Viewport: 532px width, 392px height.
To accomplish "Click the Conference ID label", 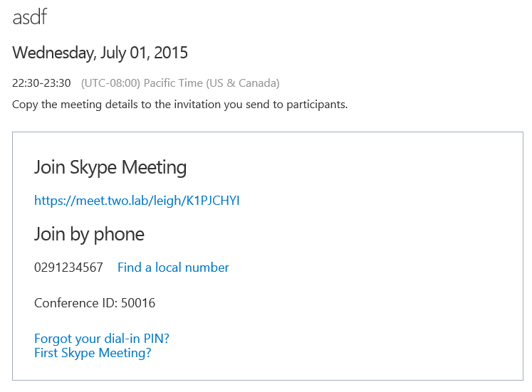I will tap(75, 303).
